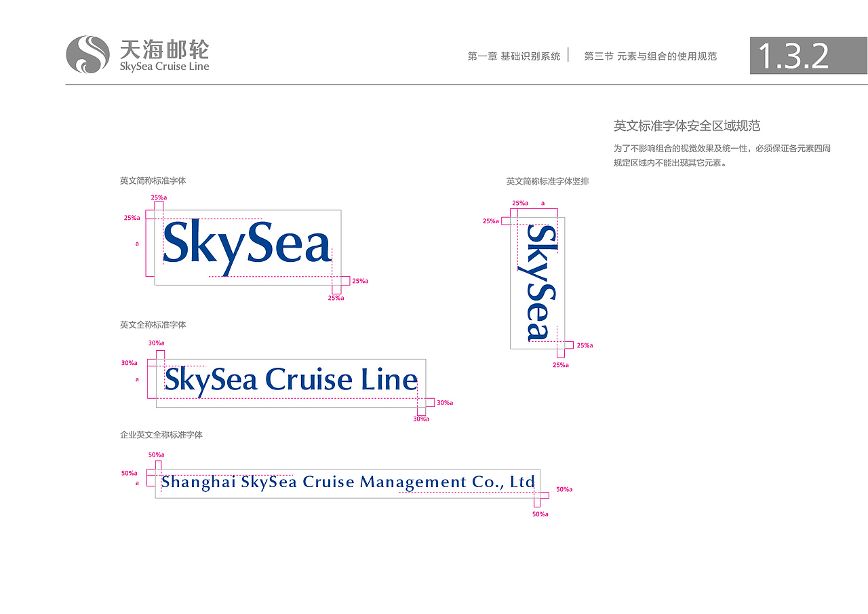The width and height of the screenshot is (868, 614).
Task: Click the large horizontal blue SkySea wordmark
Action: pyautogui.click(x=247, y=247)
